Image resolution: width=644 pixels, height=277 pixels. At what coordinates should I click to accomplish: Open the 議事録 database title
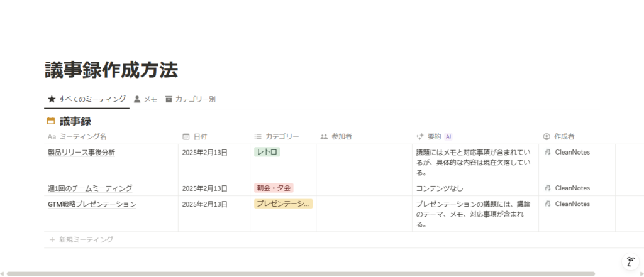(75, 121)
